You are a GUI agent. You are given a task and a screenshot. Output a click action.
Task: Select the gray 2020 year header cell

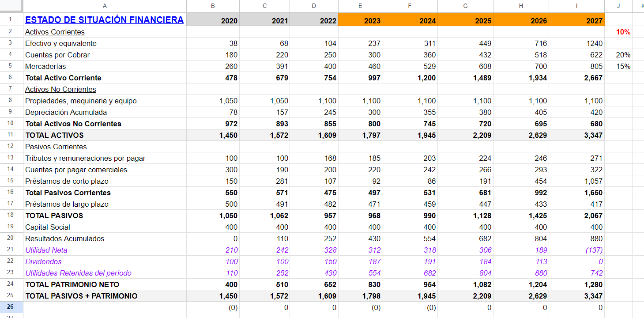pyautogui.click(x=213, y=20)
